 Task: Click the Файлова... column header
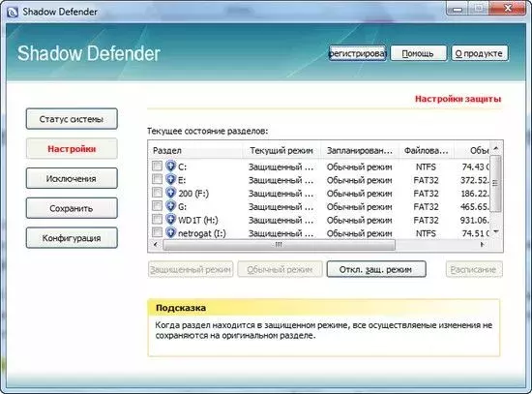[427, 150]
